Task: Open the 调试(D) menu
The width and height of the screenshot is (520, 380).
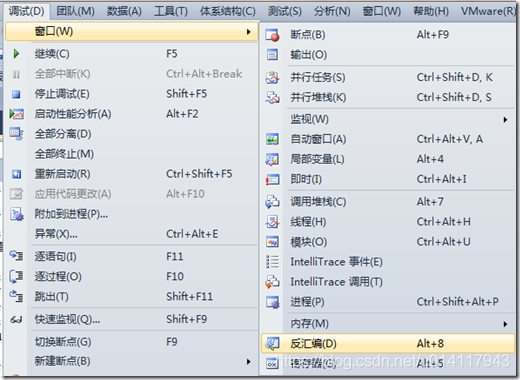Action: 27,11
